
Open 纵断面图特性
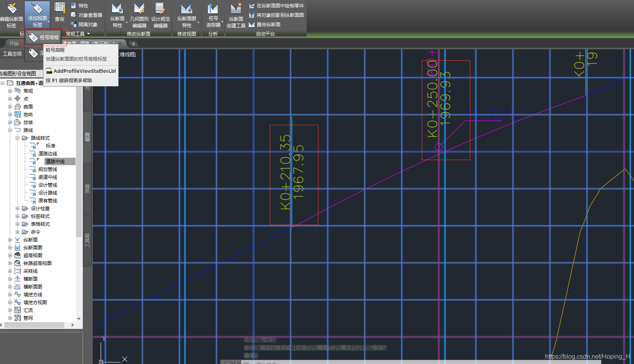pyautogui.click(x=187, y=16)
